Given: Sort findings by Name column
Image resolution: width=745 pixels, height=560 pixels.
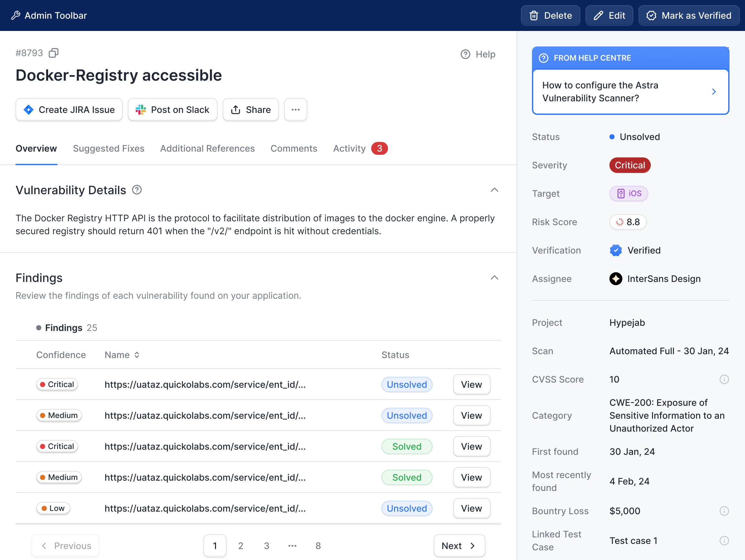Looking at the screenshot, I should pos(122,355).
